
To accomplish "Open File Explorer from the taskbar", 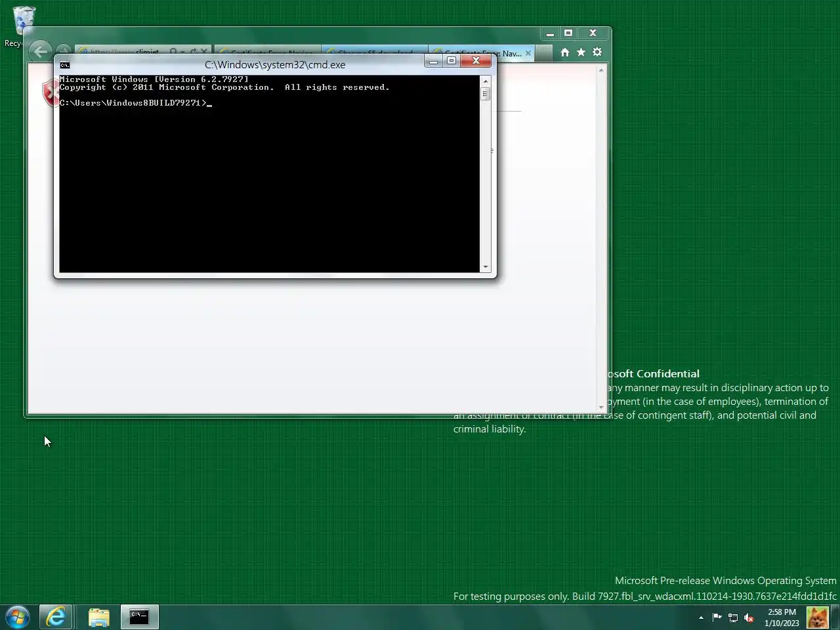I will coord(99,617).
